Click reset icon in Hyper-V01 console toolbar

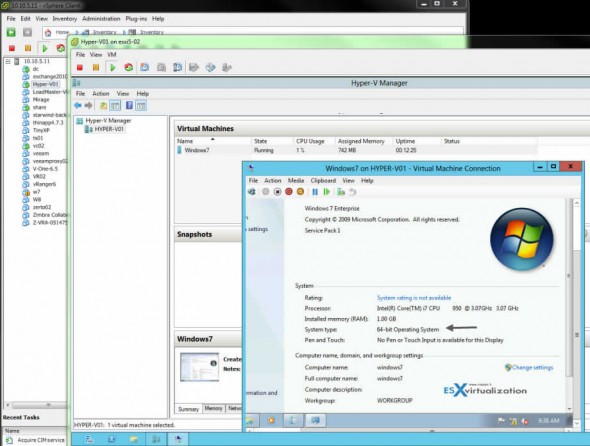pyautogui.click(x=128, y=68)
